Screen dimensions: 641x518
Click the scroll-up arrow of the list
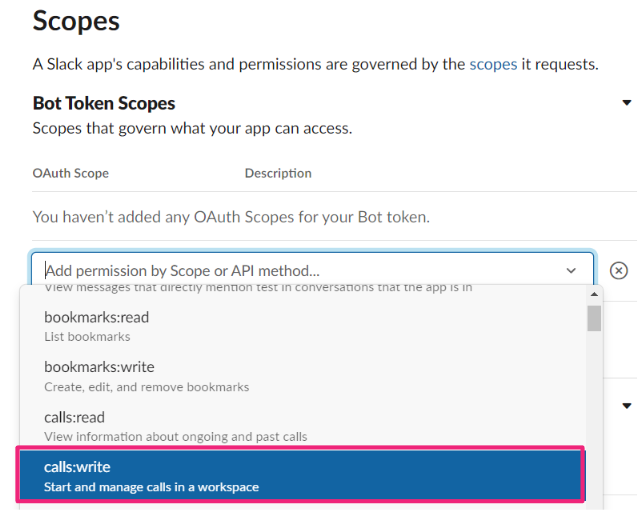(x=594, y=294)
